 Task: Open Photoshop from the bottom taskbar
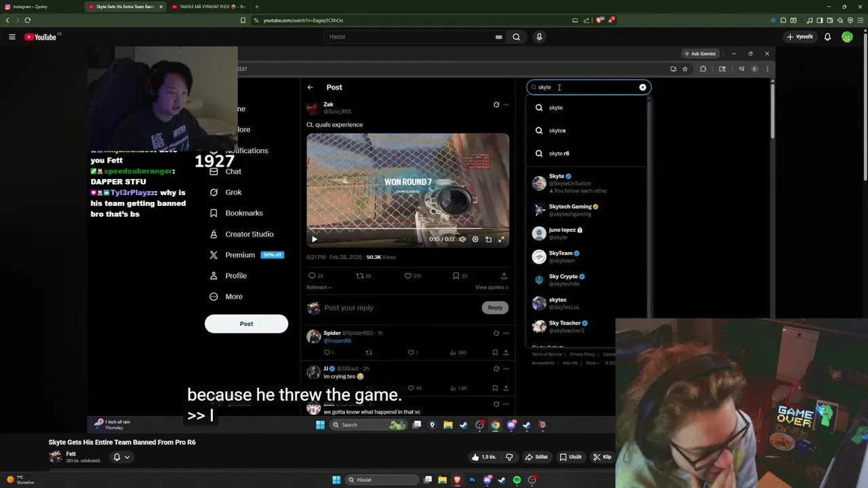(x=473, y=480)
